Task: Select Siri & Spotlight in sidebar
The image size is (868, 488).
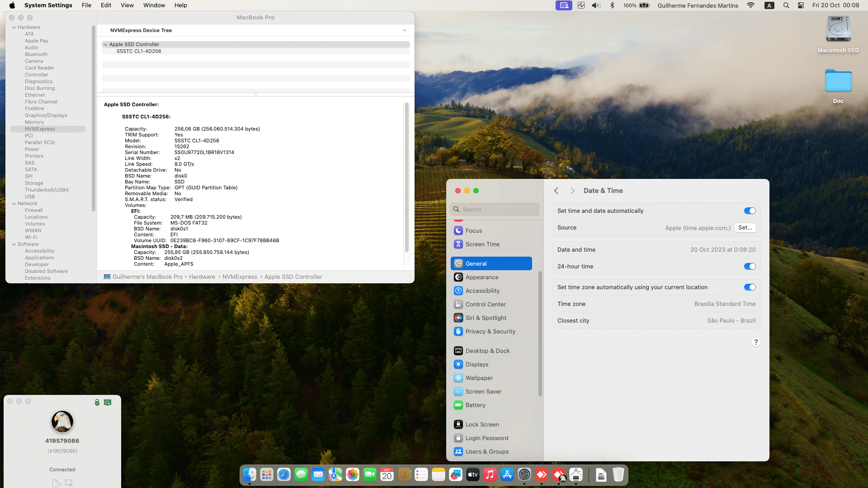Action: coord(486,318)
